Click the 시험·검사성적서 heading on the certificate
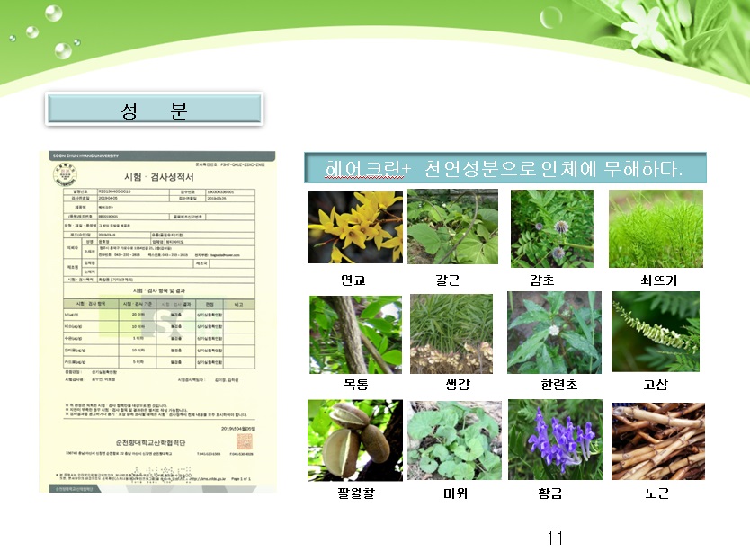This screenshot has height=560, width=750. pos(158,175)
